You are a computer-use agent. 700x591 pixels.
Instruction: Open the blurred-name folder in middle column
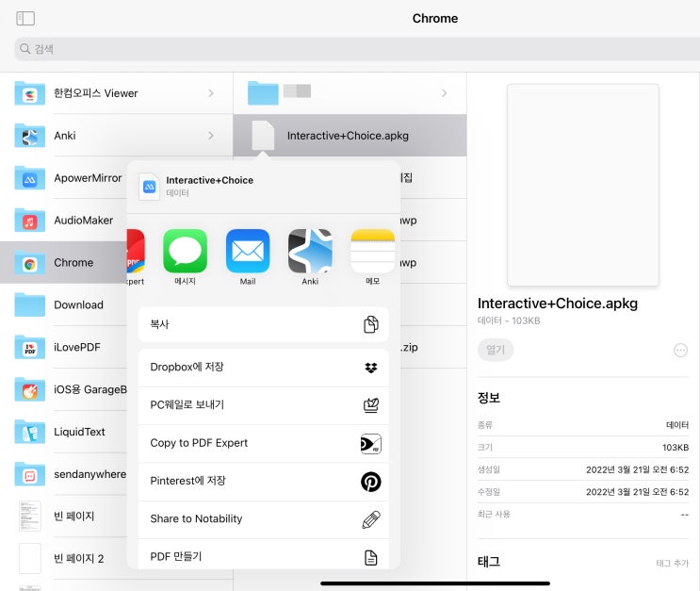[350, 93]
